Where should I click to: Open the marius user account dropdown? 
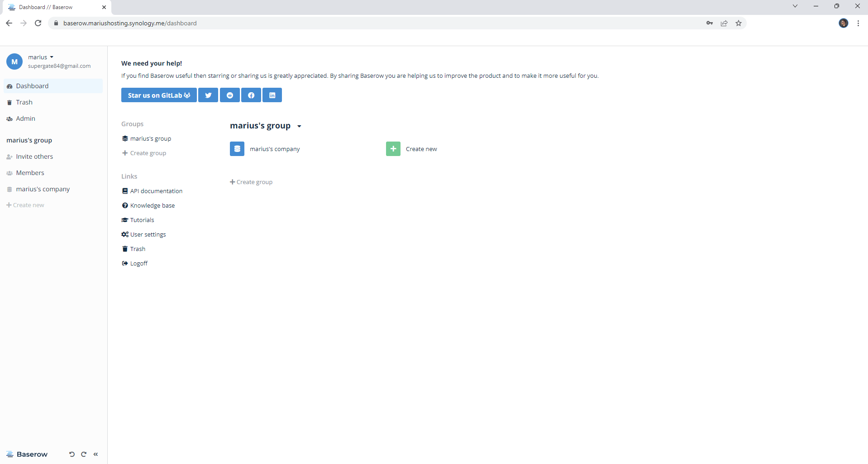[x=41, y=57]
